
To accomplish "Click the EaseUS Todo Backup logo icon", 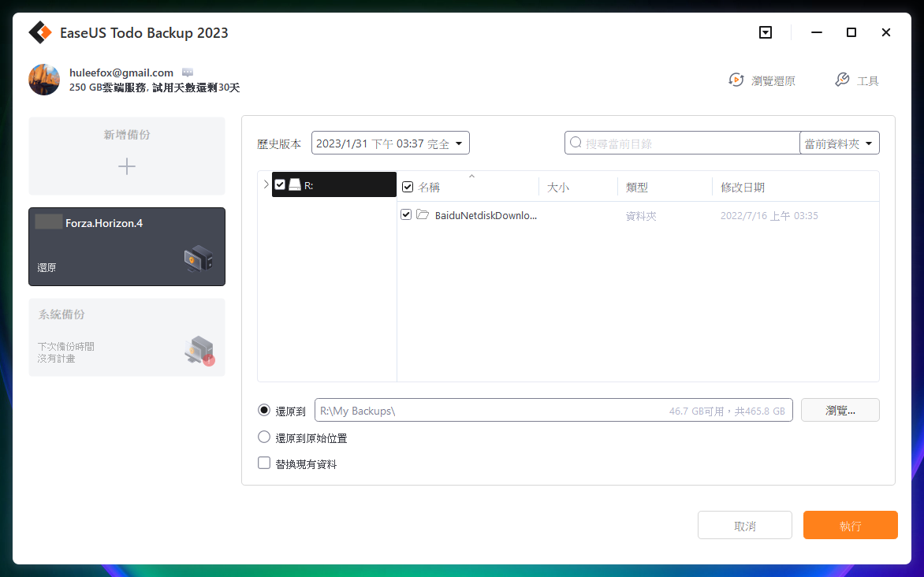I will coord(40,33).
